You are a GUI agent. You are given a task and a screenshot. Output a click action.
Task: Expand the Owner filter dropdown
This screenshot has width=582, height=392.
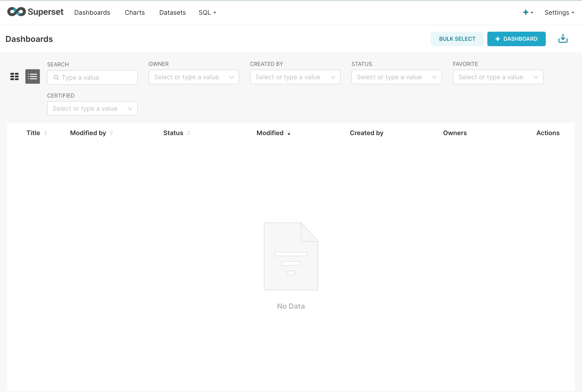[x=194, y=77]
